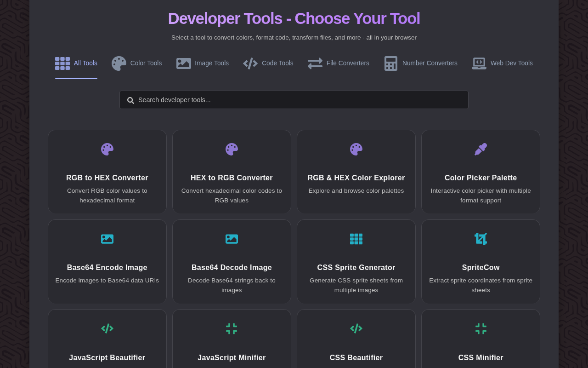
Task: Filter by File Converters tab
Action: click(339, 63)
